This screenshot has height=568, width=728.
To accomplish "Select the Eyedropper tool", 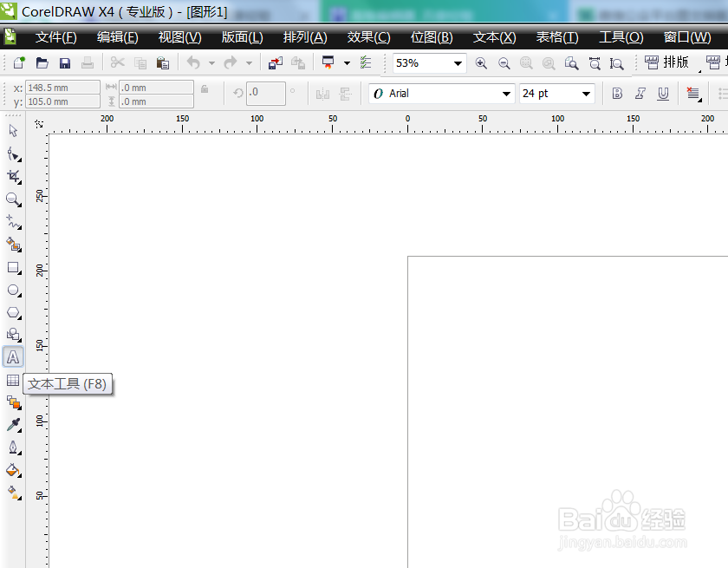I will pos(14,425).
